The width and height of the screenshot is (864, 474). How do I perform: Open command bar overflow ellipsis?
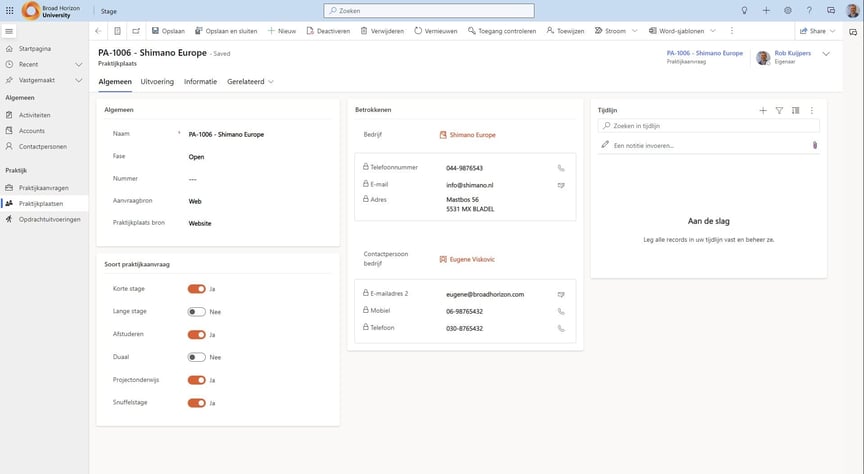tap(732, 31)
